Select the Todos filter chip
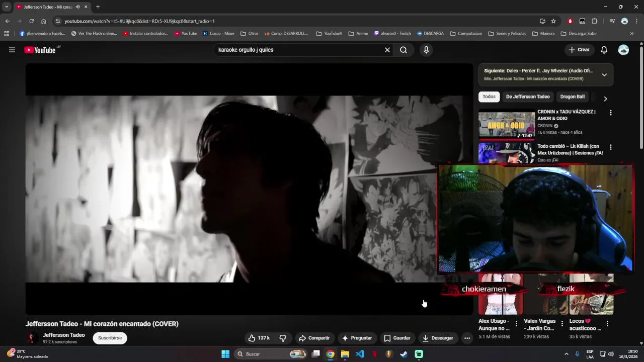 tap(489, 97)
